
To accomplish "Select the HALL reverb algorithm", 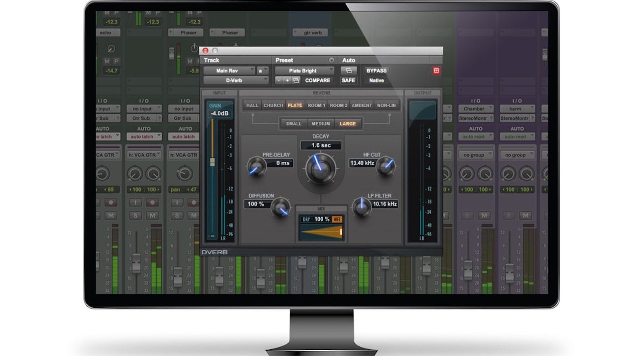I will click(252, 105).
